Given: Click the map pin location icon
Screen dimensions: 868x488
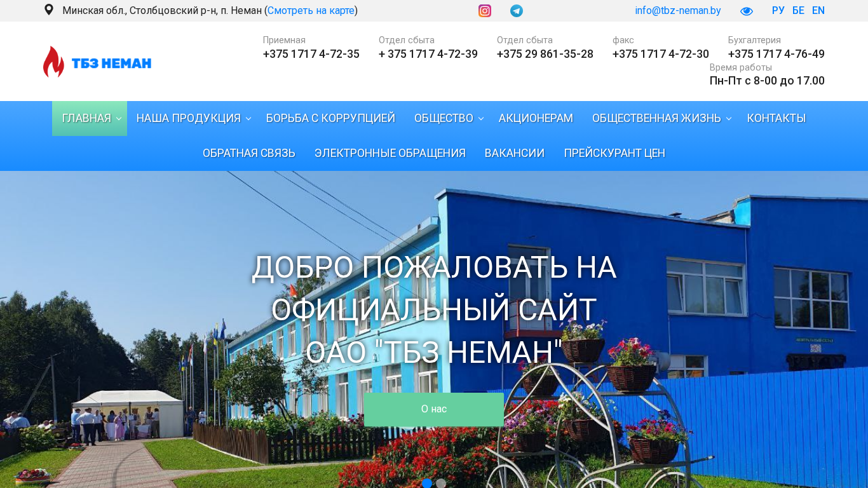Looking at the screenshot, I should click(49, 10).
